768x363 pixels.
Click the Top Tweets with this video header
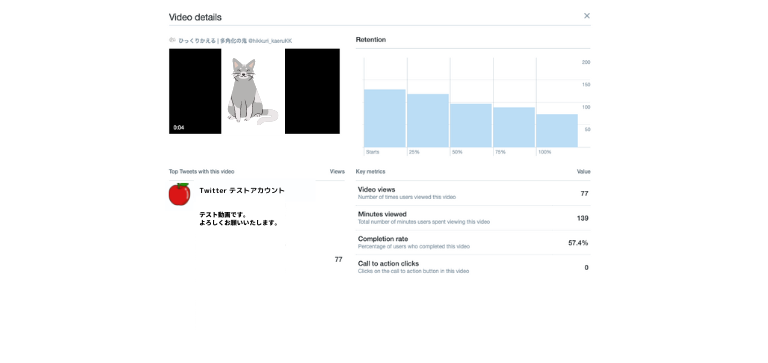pyautogui.click(x=201, y=172)
